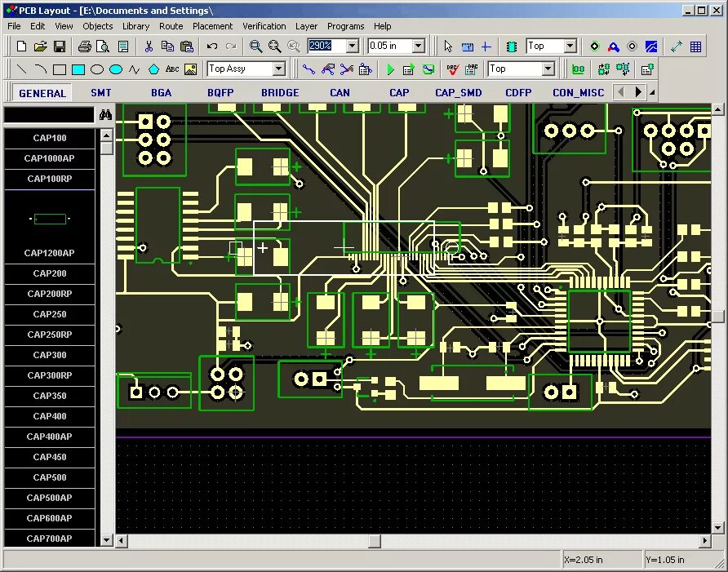
Task: Switch to the BGA library tab
Action: 161,92
